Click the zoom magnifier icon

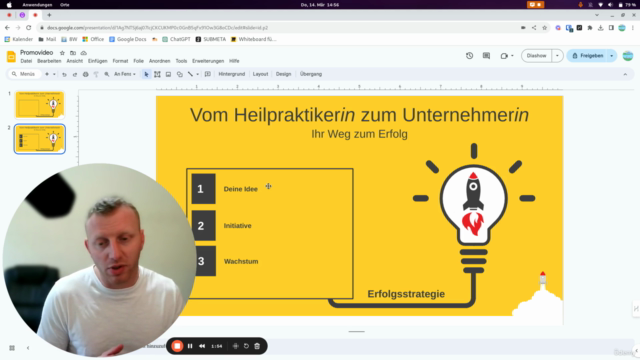coord(107,74)
